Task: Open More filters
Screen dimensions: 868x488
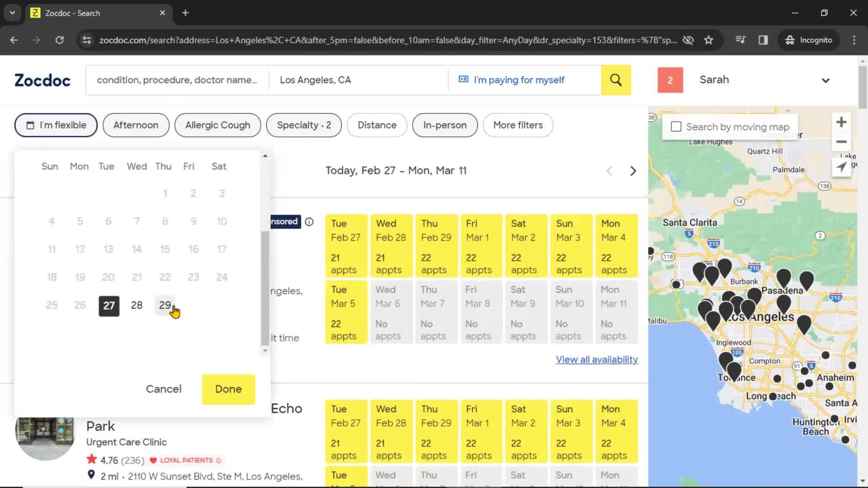Action: click(x=518, y=125)
